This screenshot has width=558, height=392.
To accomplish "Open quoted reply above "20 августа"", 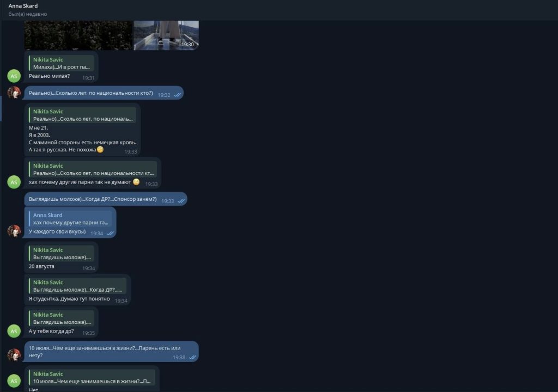I will [x=61, y=254].
